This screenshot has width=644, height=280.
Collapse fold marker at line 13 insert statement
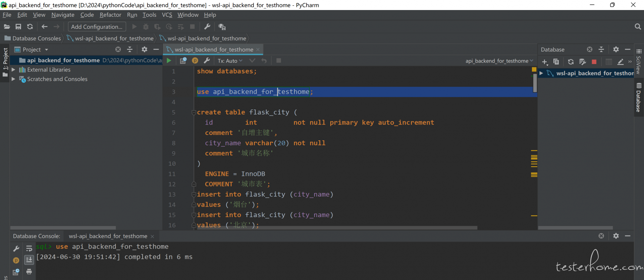194,195
